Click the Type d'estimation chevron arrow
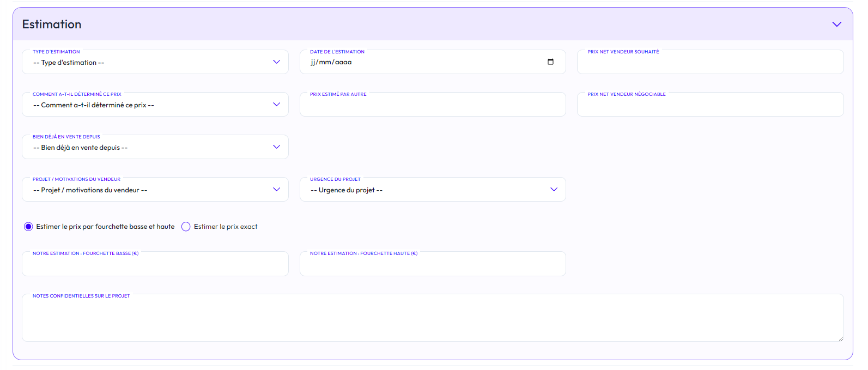The width and height of the screenshot is (868, 370). pos(276,62)
